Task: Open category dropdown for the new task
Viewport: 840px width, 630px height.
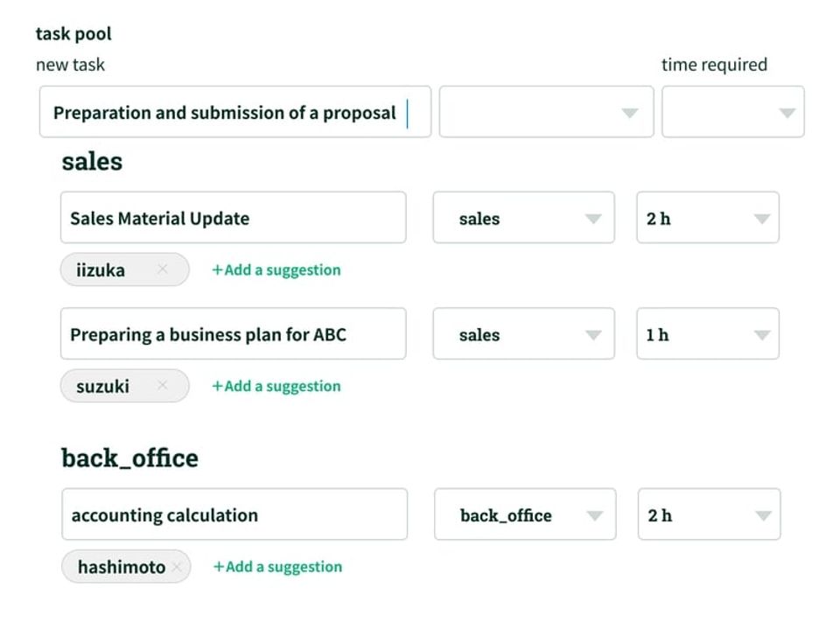Action: [546, 112]
